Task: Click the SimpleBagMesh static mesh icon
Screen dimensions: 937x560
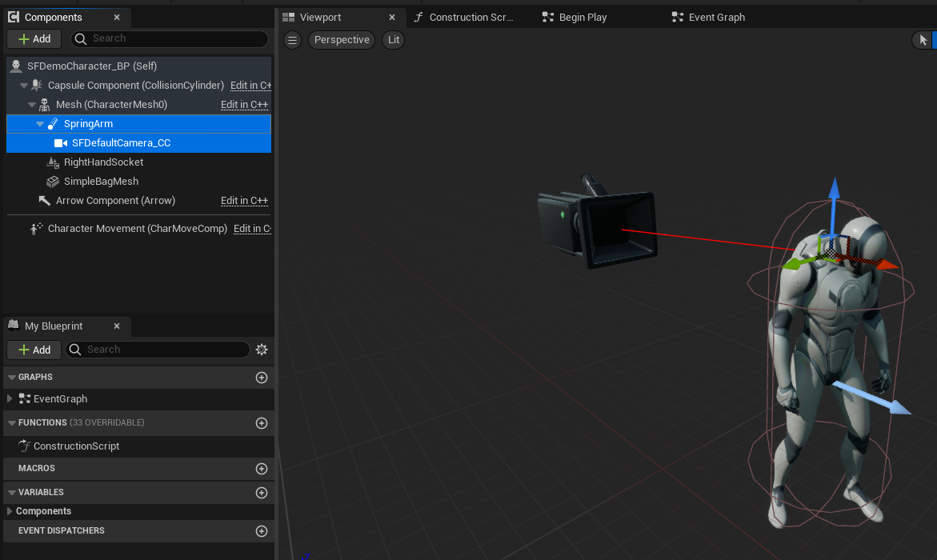Action: click(53, 181)
